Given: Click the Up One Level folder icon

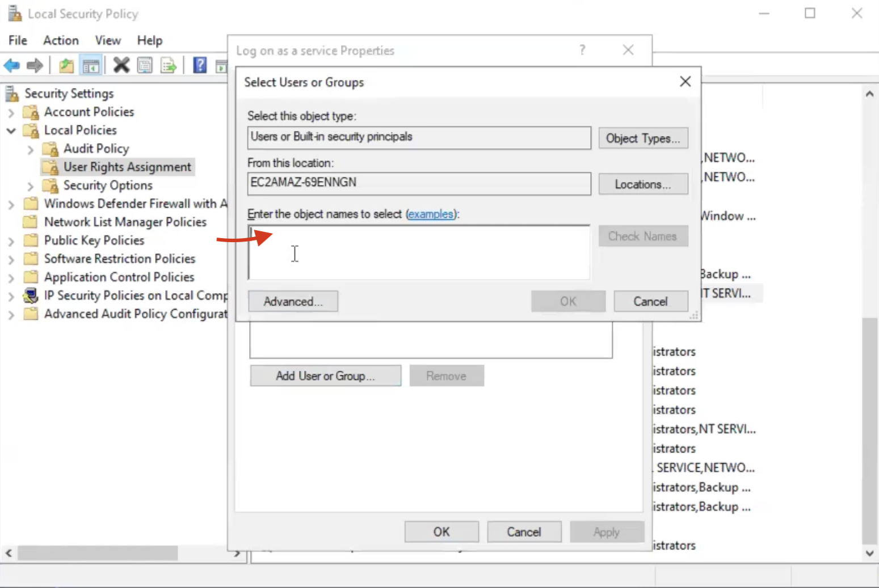Looking at the screenshot, I should point(66,66).
